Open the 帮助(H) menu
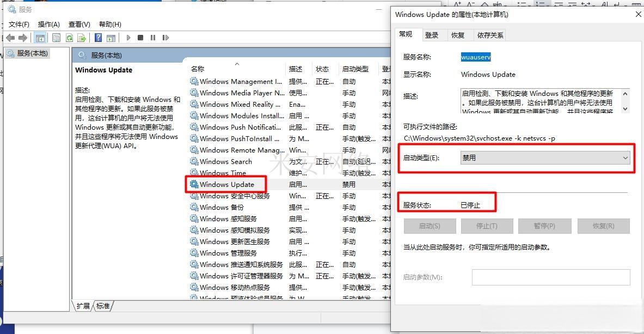Screen dimensions: 644x334 pos(110,25)
